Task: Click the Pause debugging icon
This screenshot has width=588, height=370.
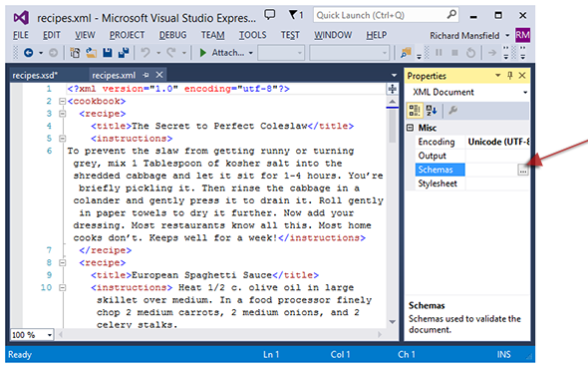Action: pyautogui.click(x=439, y=53)
